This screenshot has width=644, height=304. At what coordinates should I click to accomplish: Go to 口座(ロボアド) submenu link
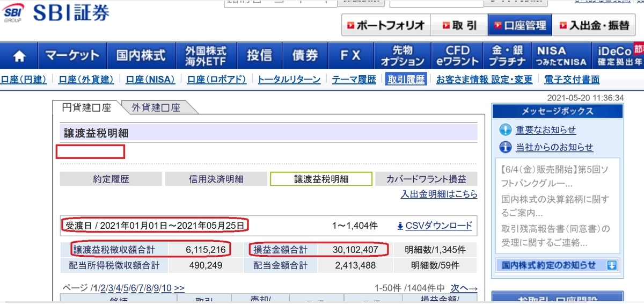[217, 80]
